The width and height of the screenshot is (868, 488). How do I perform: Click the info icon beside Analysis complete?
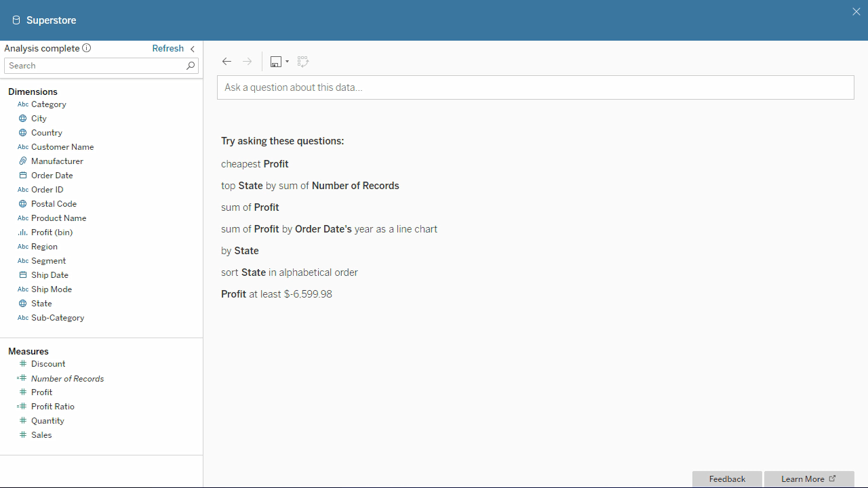coord(86,48)
